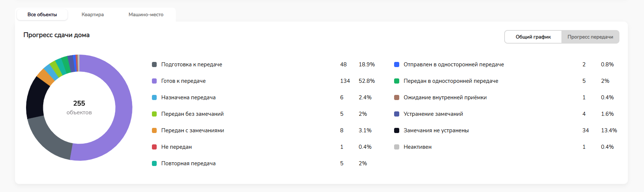Click the purple Готов к передаче swatch
This screenshot has width=644, height=192.
tap(154, 81)
